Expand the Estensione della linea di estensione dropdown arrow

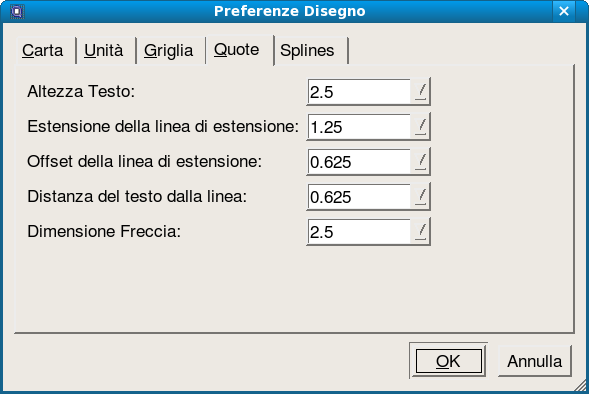421,126
